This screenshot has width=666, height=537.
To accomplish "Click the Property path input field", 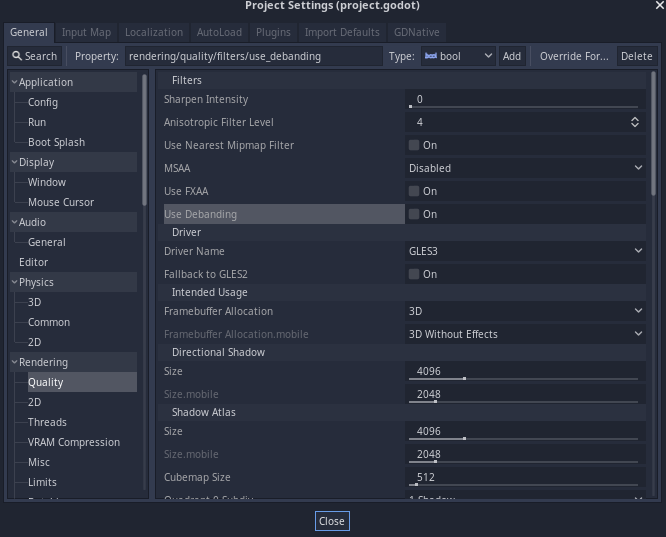I will point(253,57).
